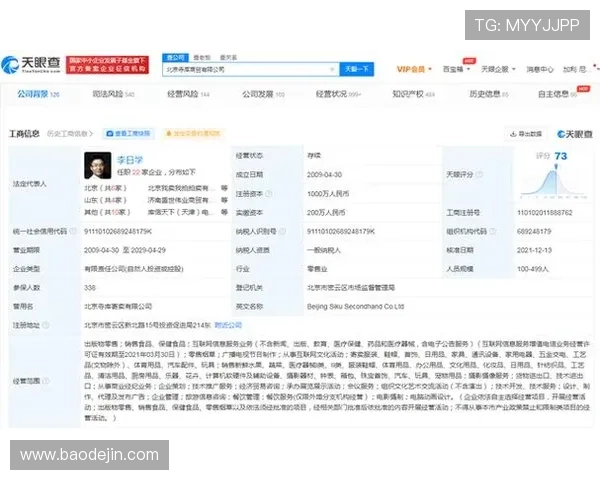Click the paid-in capital 200万人民币
Image resolution: width=600 pixels, height=480 pixels.
coord(326,212)
